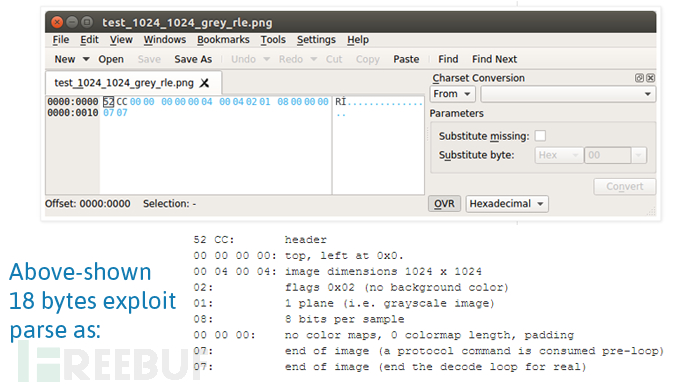Float the Charset Conversion panel

639,78
